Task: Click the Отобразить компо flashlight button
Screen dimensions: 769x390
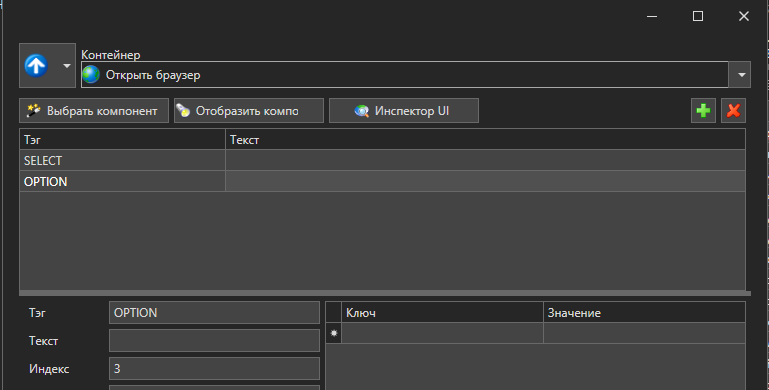Action: [x=249, y=111]
